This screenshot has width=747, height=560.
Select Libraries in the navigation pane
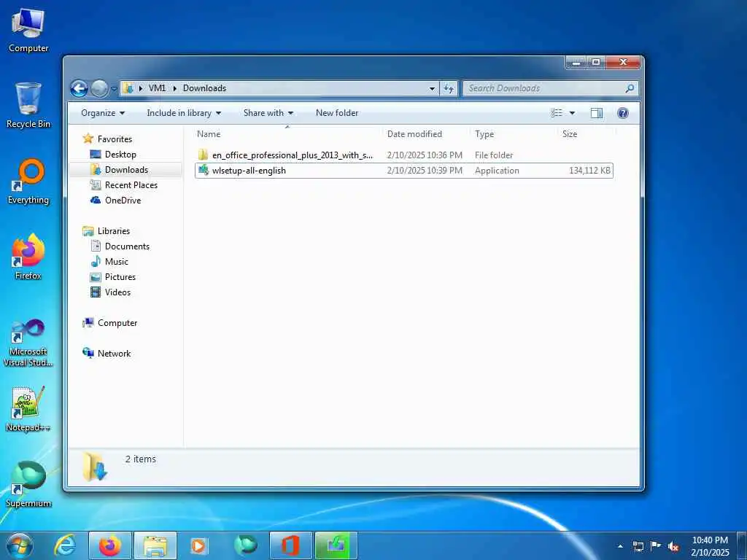tap(113, 231)
